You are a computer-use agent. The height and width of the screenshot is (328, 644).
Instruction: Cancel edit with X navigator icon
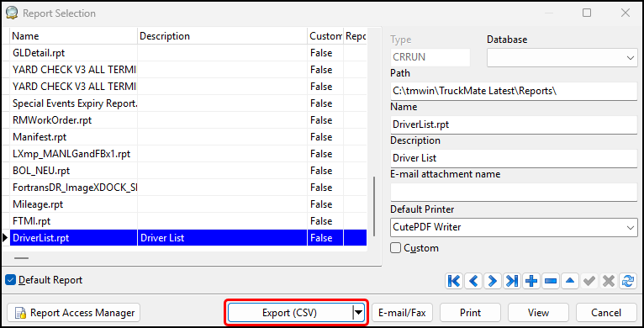(608, 281)
